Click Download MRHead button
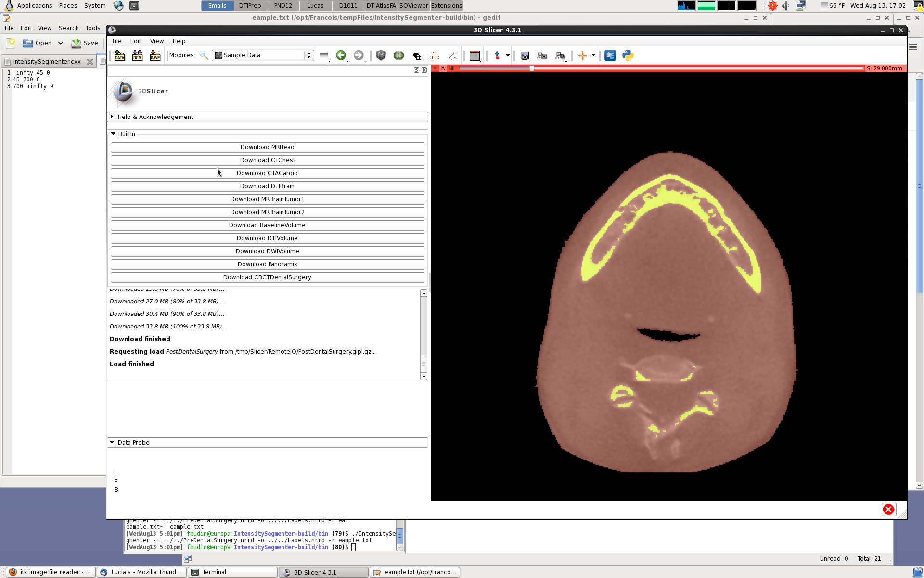This screenshot has height=578, width=924. point(267,147)
